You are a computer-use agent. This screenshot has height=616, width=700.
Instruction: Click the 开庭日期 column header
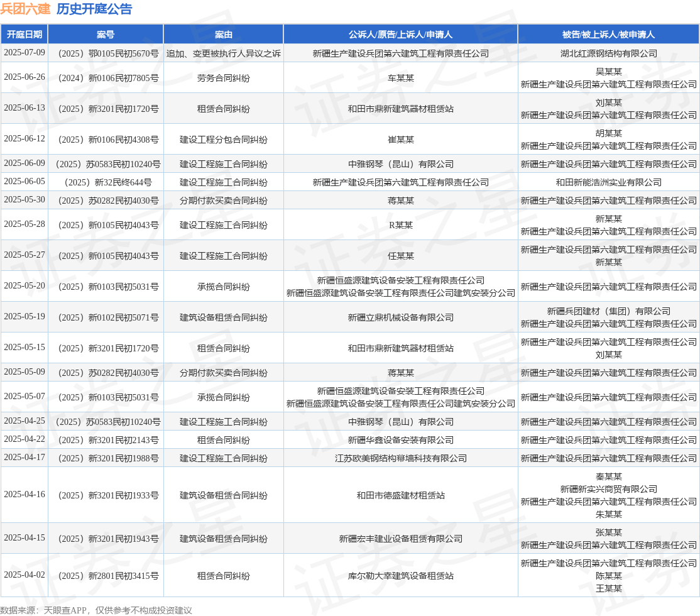[x=24, y=35]
